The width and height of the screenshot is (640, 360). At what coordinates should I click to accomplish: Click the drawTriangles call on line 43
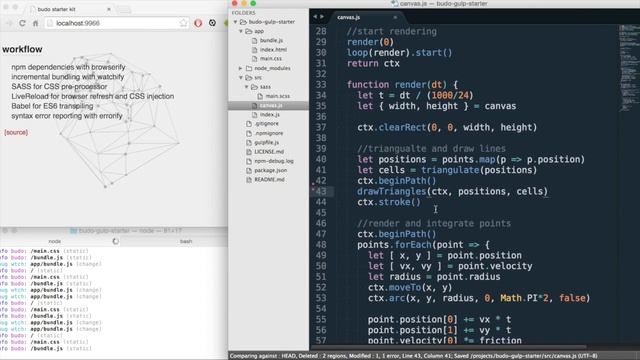452,191
